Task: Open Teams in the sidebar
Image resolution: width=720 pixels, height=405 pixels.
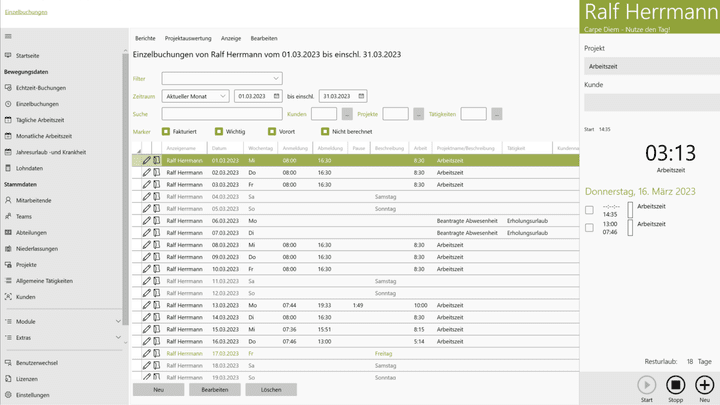Action: (x=24, y=216)
